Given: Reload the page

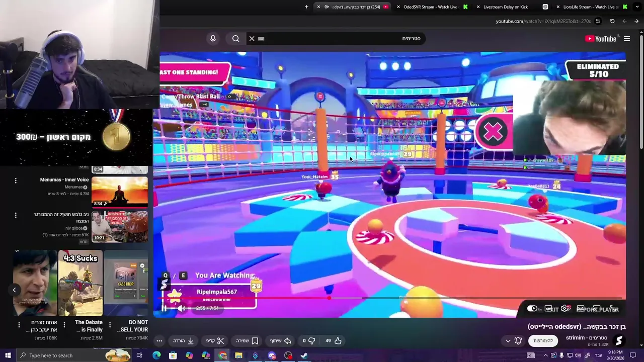Looking at the screenshot, I should [612, 21].
